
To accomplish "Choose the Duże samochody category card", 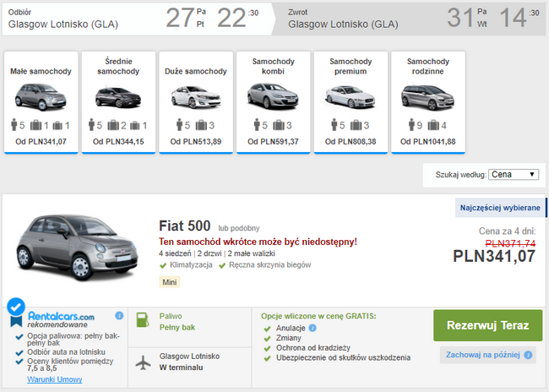I will [196, 102].
